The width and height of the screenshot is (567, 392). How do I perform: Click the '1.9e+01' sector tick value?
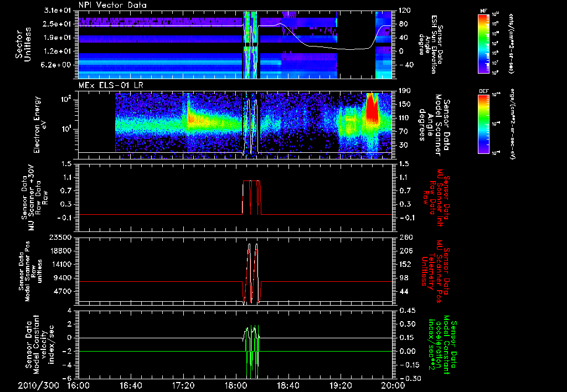[59, 38]
